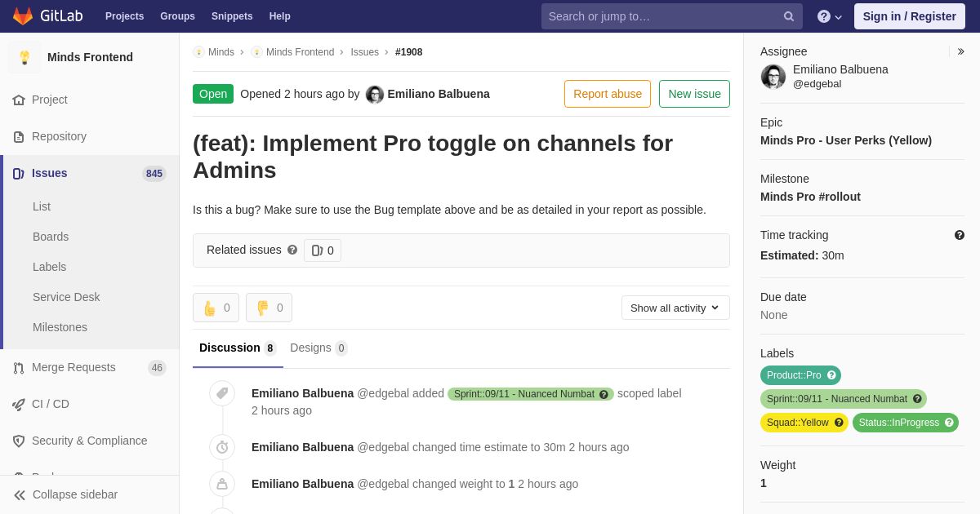This screenshot has height=514, width=980.
Task: Click the related issues count badge
Action: [x=323, y=250]
